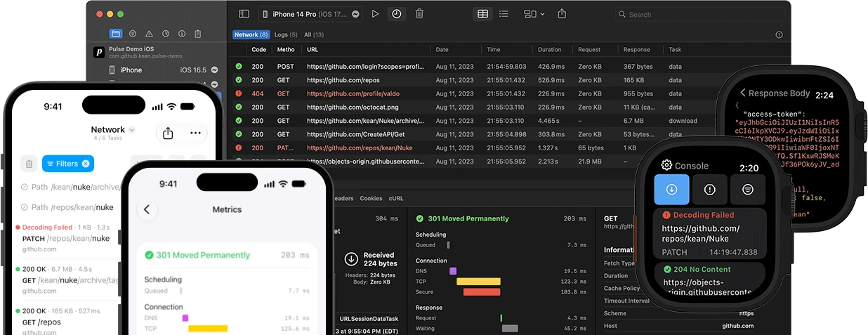
Task: Select the github.com/CreateAPI/Get request row
Action: [x=508, y=134]
